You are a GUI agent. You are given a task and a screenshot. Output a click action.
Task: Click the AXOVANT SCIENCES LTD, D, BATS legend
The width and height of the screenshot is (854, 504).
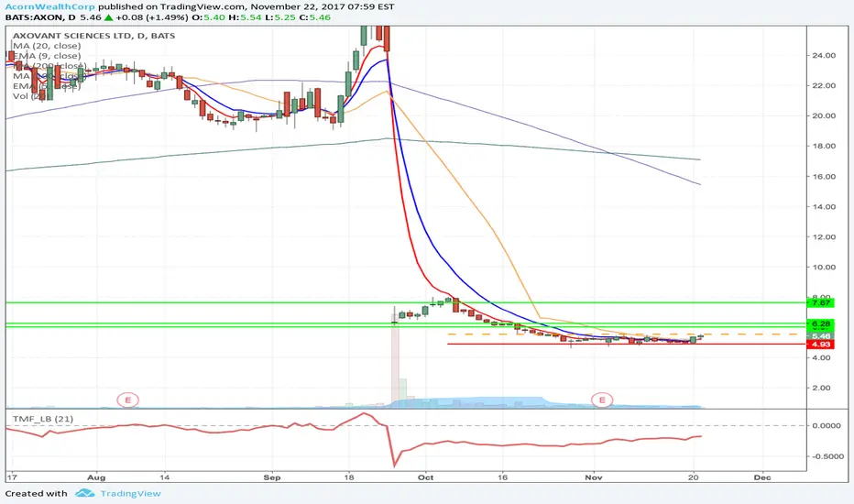pos(93,36)
